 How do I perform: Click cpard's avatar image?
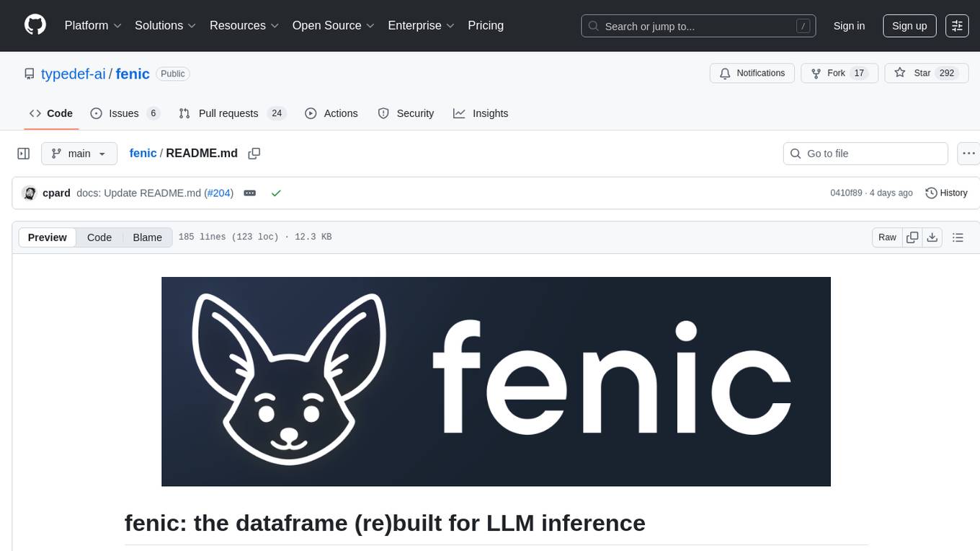(x=30, y=193)
